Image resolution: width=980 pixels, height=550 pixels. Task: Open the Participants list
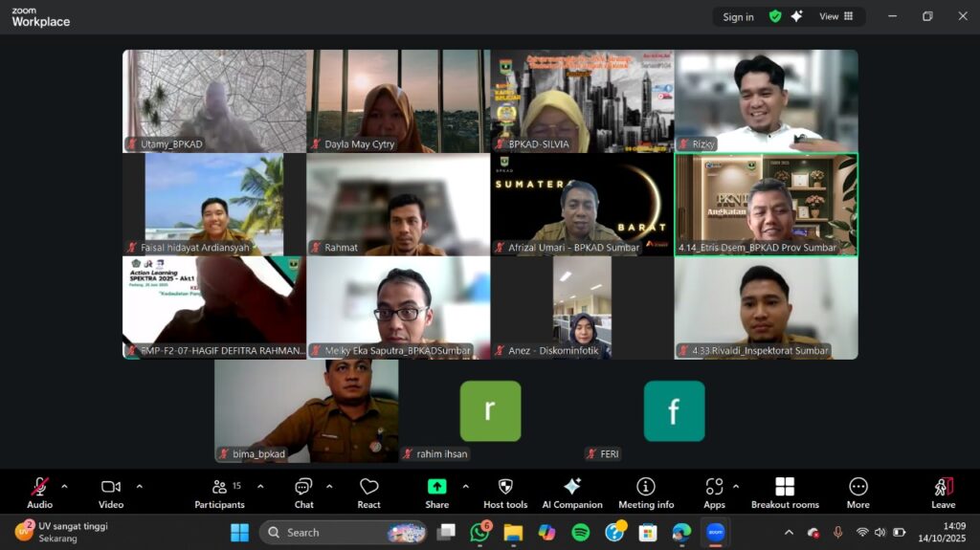[220, 494]
